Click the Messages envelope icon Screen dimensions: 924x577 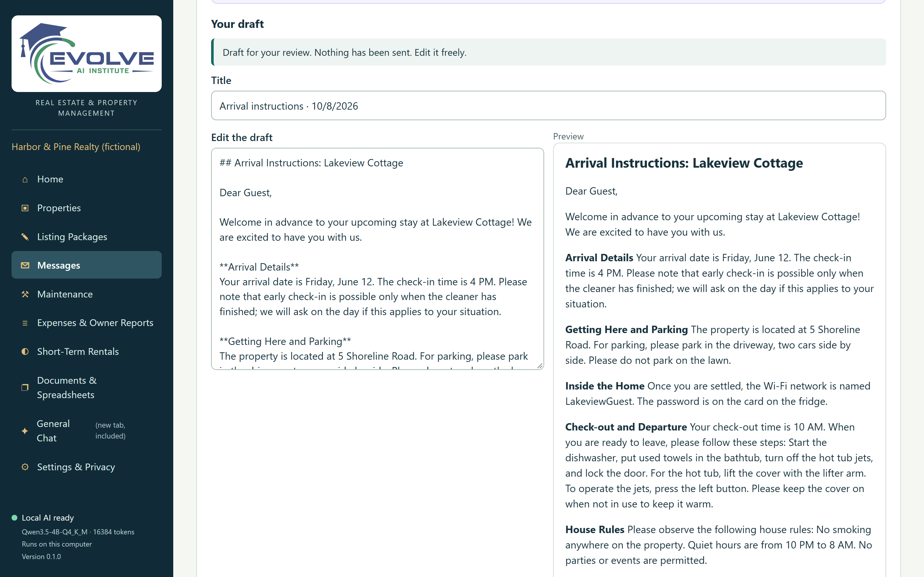25,265
